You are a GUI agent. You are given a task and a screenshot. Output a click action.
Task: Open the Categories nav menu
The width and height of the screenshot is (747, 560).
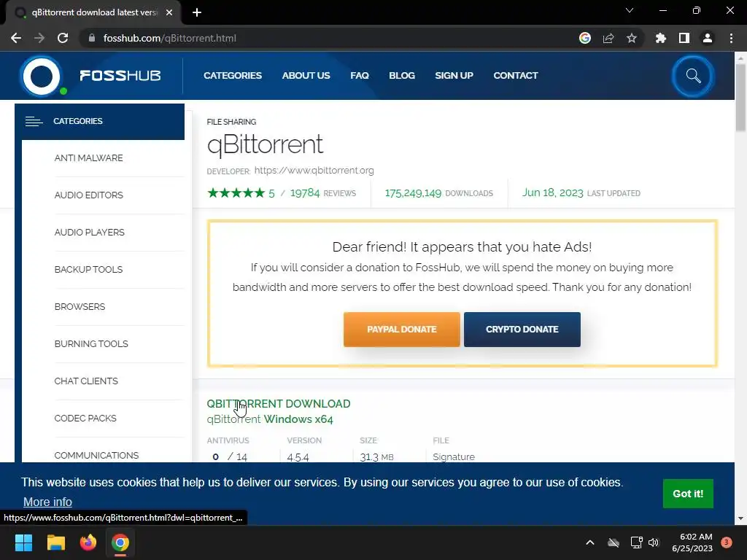coord(233,75)
